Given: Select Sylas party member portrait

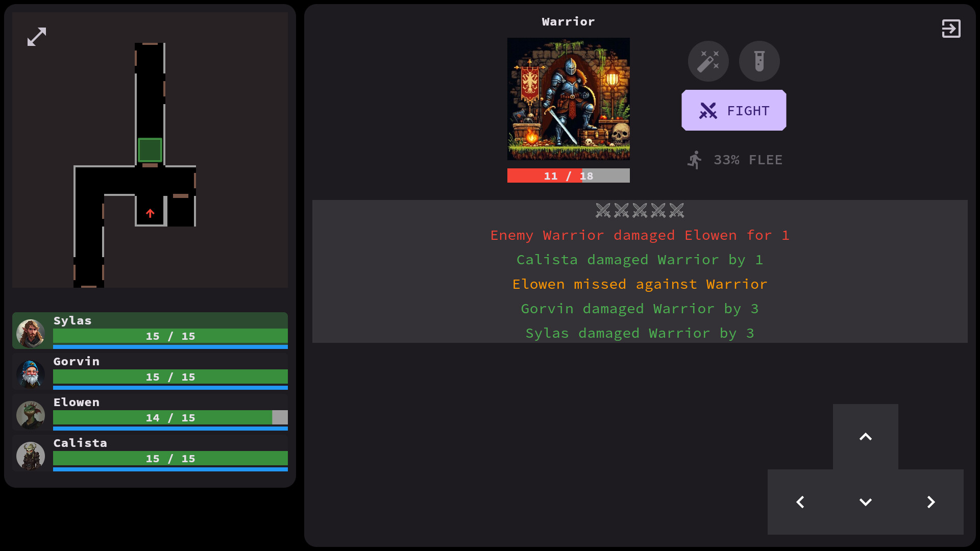Looking at the screenshot, I should pyautogui.click(x=31, y=333).
